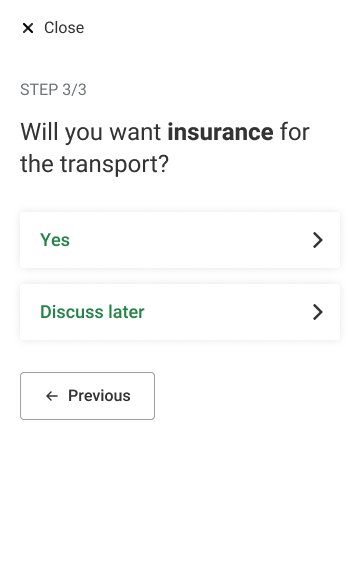
Task: Click the STEP 3/3 progress label
Action: (53, 90)
